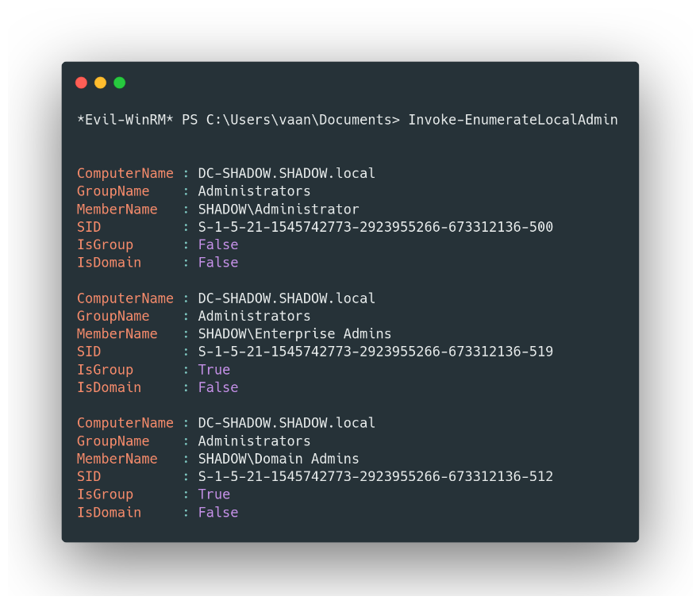Screen dimensions: 700x604
Task: Select the SHADOW\Domain Admins member name
Action: point(279,459)
